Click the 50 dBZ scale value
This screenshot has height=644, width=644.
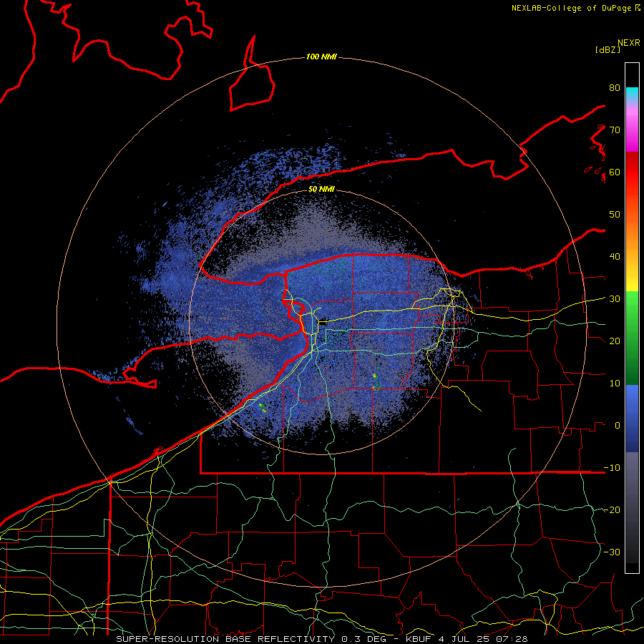click(x=615, y=215)
